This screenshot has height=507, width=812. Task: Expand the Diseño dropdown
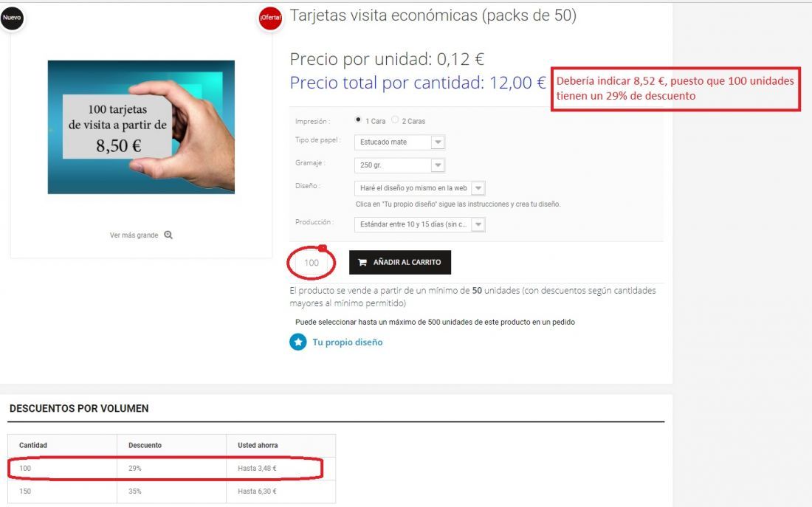(420, 188)
